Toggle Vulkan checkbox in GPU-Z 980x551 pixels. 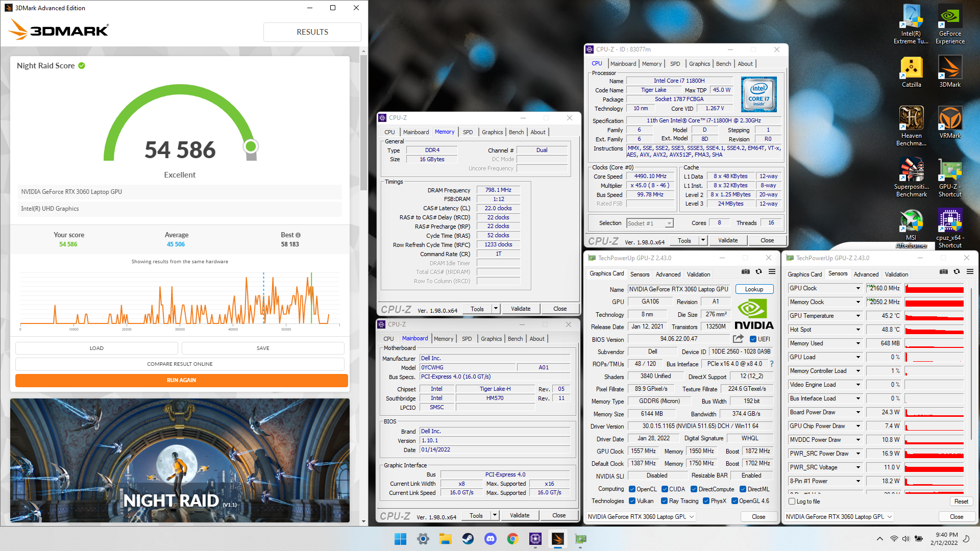[632, 501]
